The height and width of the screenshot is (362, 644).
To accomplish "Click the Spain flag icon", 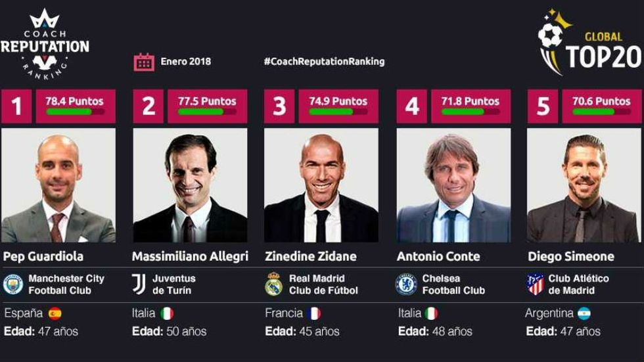I will (x=55, y=313).
